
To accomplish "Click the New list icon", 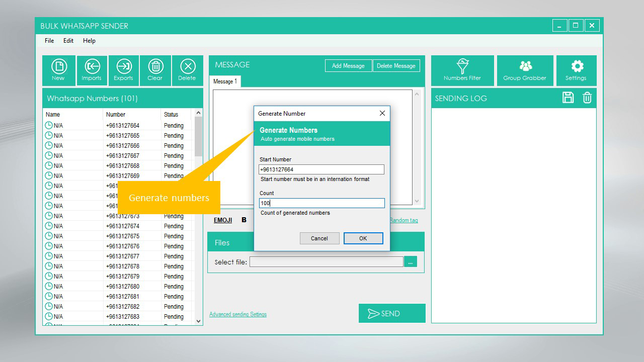I will click(59, 70).
